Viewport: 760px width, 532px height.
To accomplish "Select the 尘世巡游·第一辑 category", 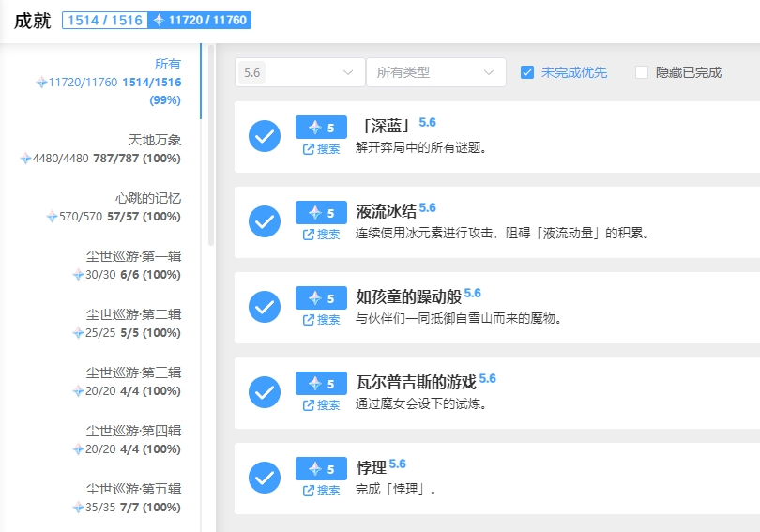I will coord(99,265).
